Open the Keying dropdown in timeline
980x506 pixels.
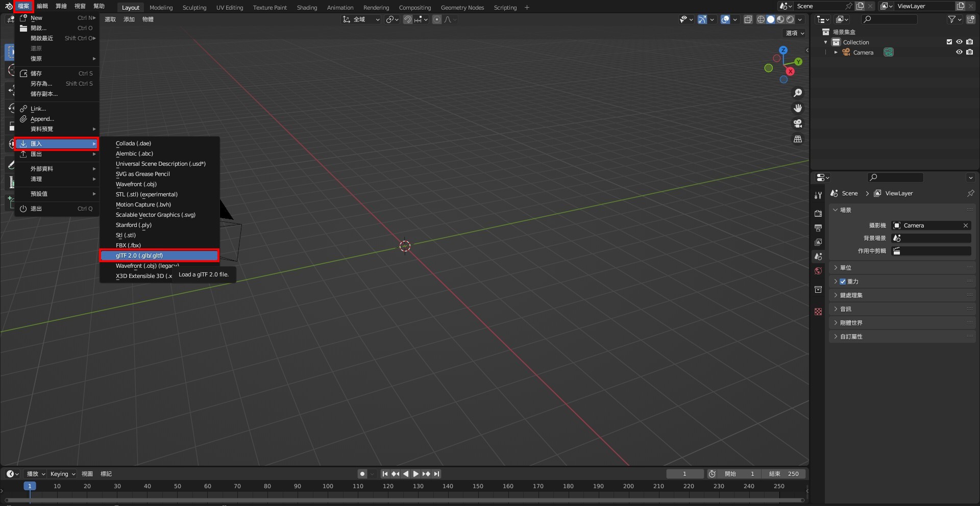pos(62,474)
